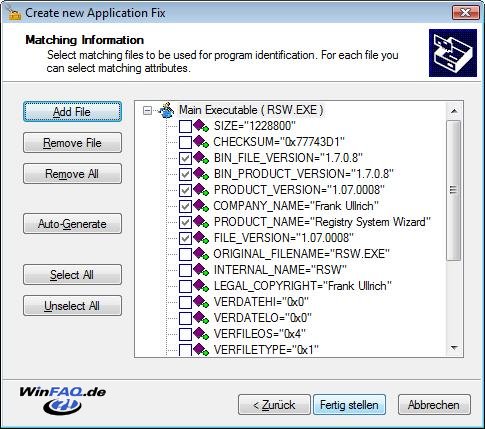The width and height of the screenshot is (485, 429).
Task: Check the VERDATEHI checkbox
Action: point(185,302)
